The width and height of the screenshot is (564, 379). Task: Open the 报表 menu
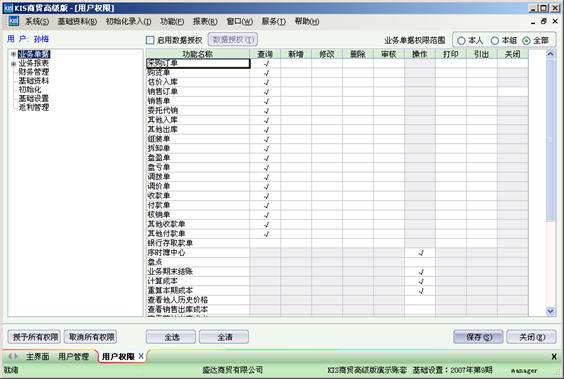(x=205, y=22)
